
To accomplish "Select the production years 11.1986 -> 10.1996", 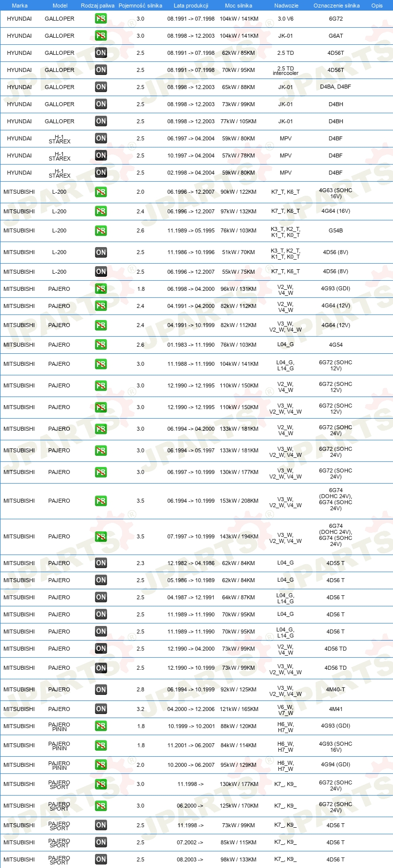I will 191,252.
